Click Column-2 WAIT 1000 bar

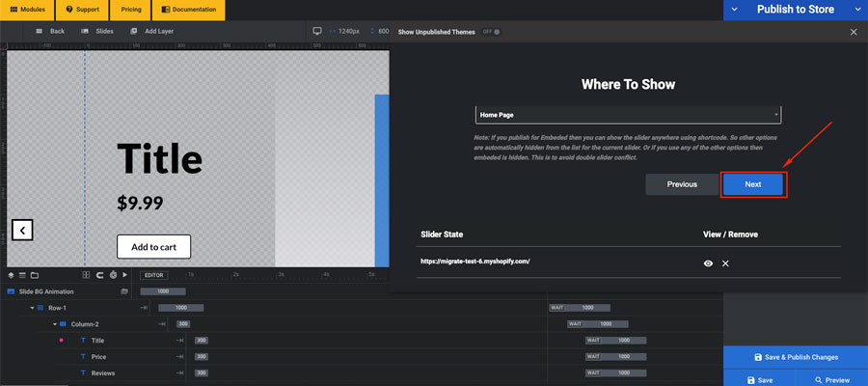tap(598, 324)
